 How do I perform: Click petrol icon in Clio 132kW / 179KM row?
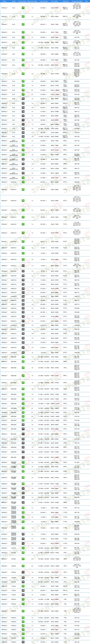point(23,95)
